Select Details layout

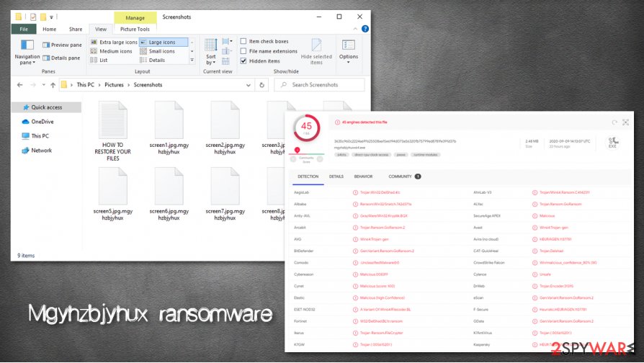click(x=153, y=60)
